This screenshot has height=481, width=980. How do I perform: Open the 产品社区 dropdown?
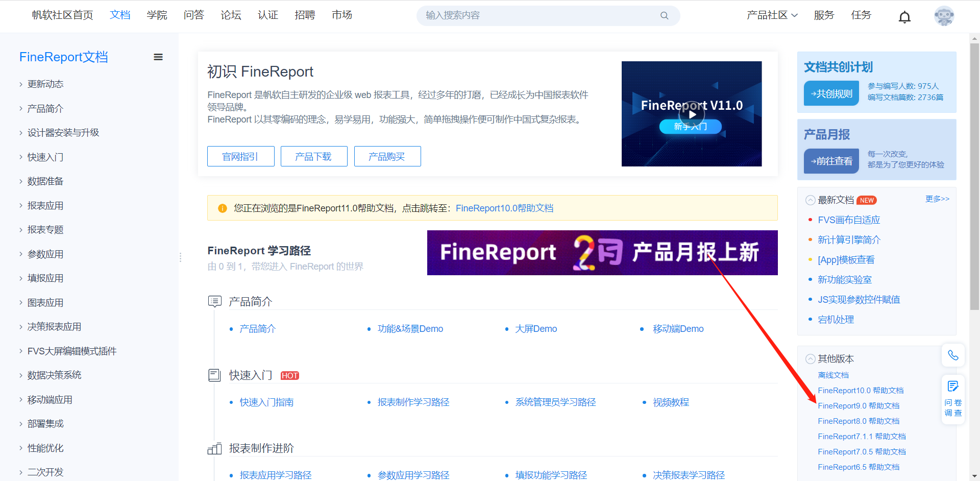(x=772, y=15)
